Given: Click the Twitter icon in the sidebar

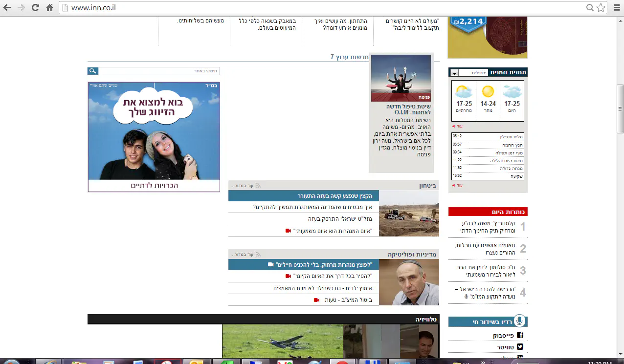Looking at the screenshot, I should pos(520,347).
